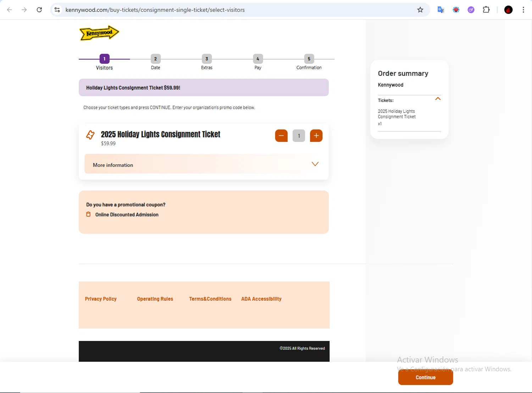532x393 pixels.
Task: Open site information icon in address bar
Action: click(x=57, y=10)
